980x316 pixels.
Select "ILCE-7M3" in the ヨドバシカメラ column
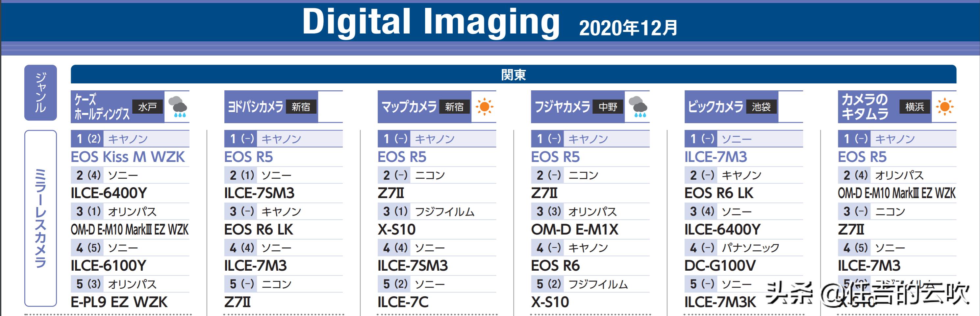tap(256, 265)
